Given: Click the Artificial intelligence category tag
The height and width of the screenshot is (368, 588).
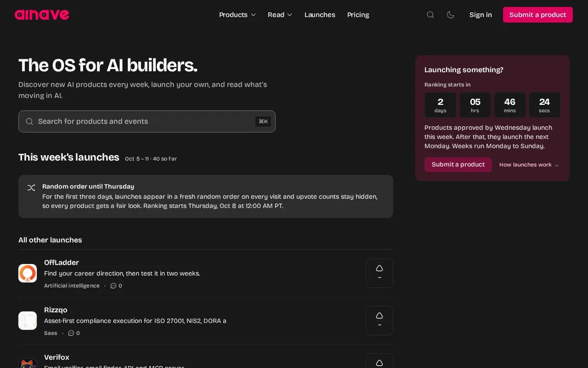Looking at the screenshot, I should [72, 286].
